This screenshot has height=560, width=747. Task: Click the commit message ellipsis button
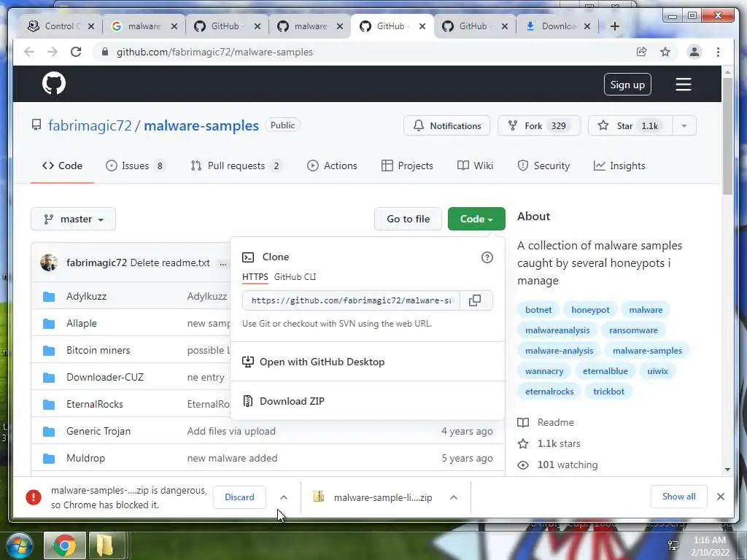point(223,263)
